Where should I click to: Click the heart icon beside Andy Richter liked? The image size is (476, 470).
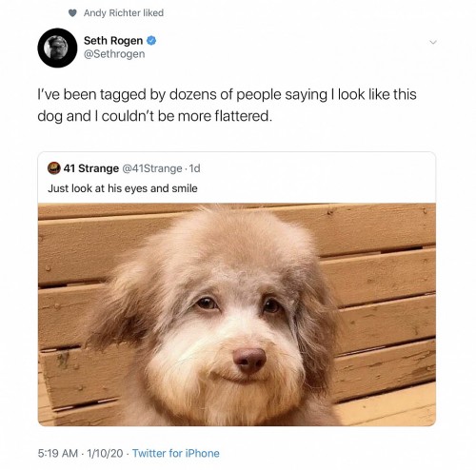pos(73,13)
